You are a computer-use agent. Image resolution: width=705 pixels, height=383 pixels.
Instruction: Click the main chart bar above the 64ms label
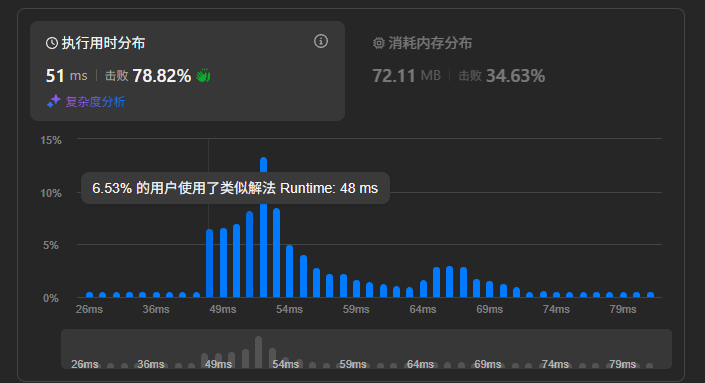423,289
